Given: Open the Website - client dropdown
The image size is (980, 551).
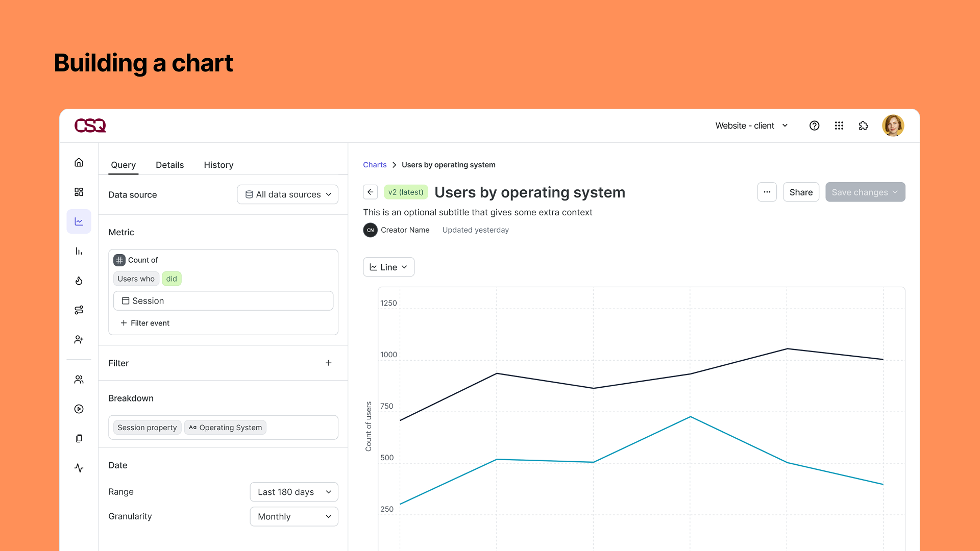Looking at the screenshot, I should tap(751, 126).
